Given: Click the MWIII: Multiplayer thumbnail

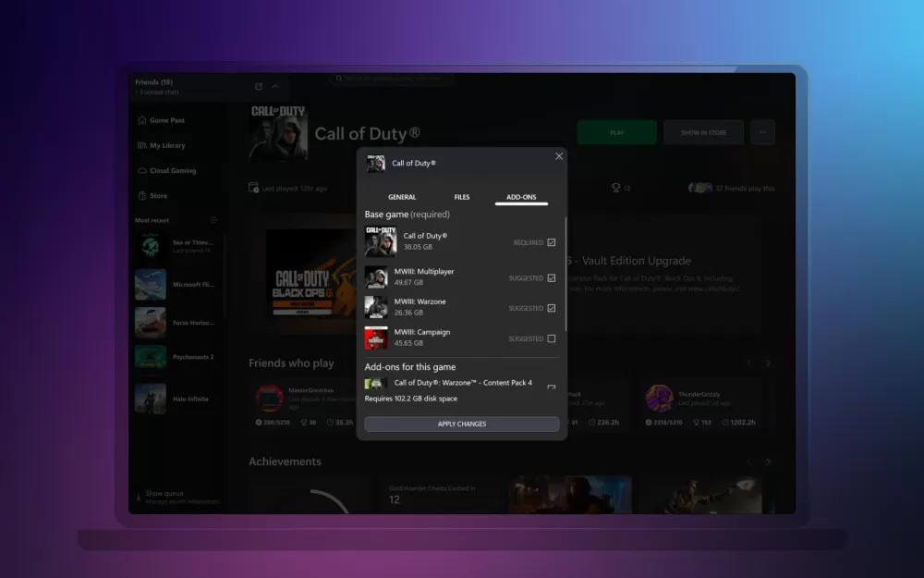Looking at the screenshot, I should tap(376, 277).
